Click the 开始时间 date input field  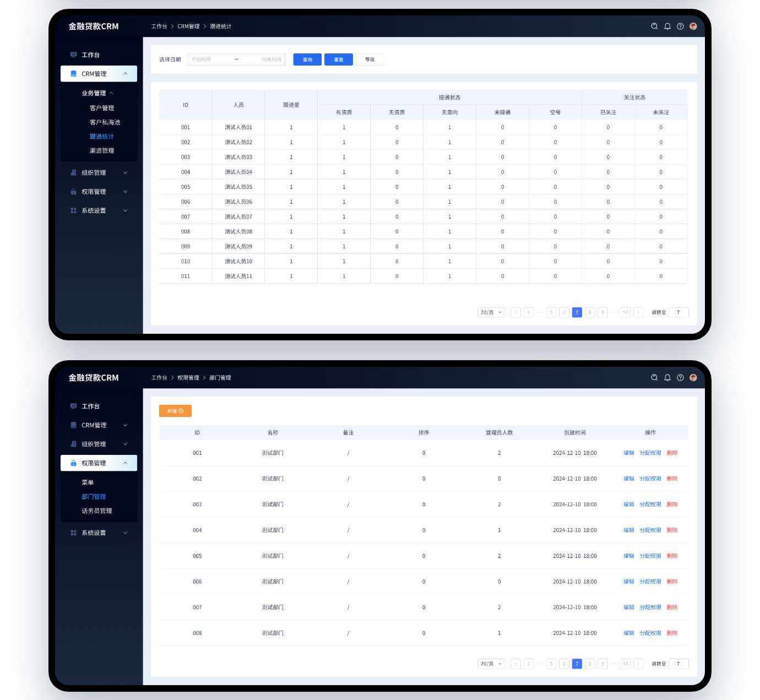tap(208, 59)
